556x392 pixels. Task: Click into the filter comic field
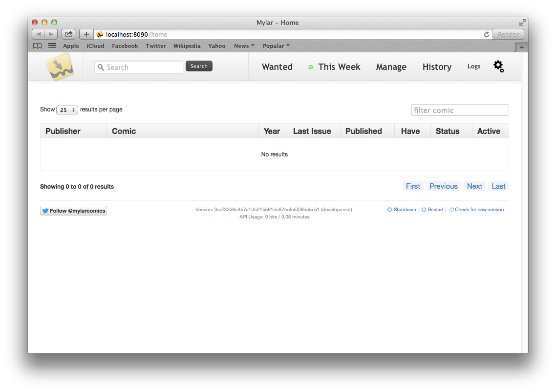460,110
